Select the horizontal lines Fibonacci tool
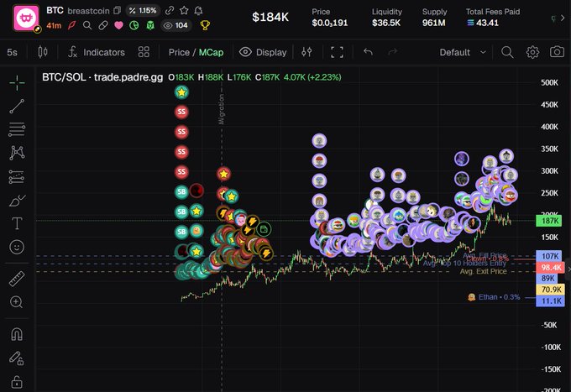 pos(17,129)
